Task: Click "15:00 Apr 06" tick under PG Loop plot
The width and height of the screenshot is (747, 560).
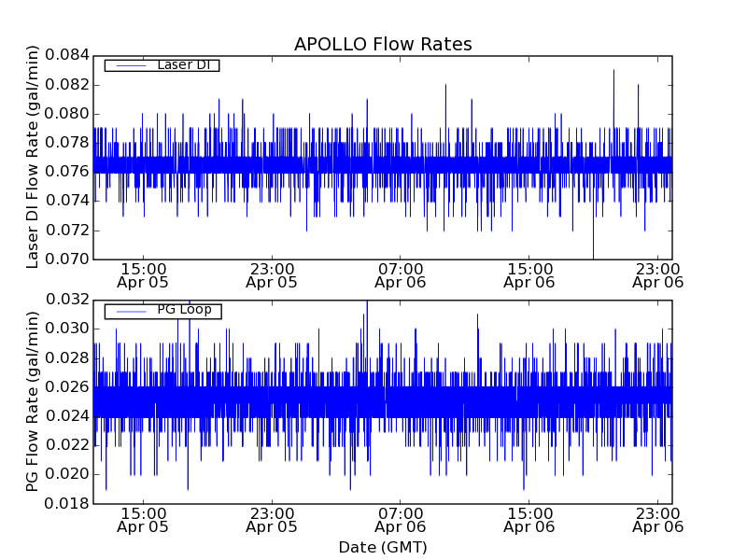Action: (x=529, y=521)
